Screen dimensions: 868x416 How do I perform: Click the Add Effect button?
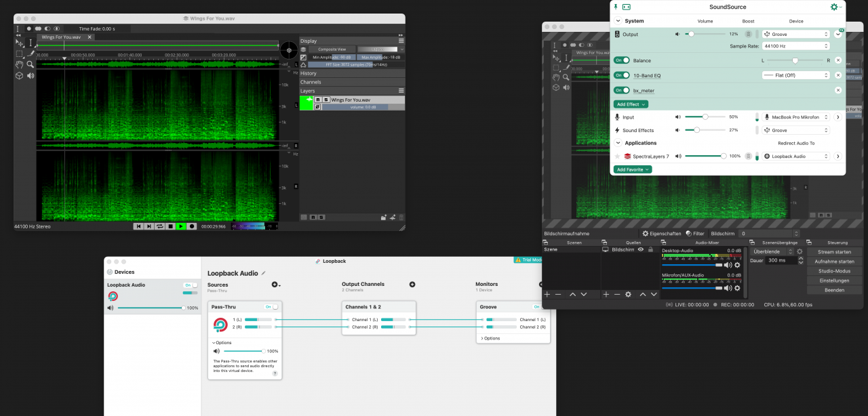[631, 104]
